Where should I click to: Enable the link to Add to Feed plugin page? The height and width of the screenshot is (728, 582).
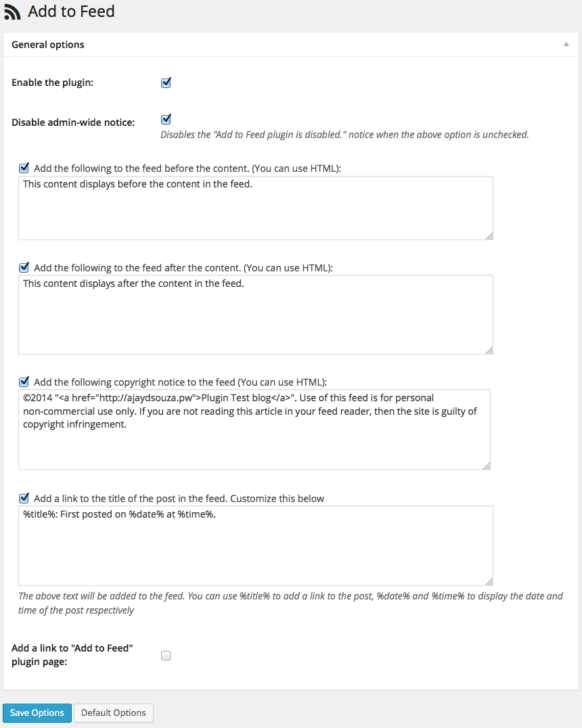coord(166,656)
